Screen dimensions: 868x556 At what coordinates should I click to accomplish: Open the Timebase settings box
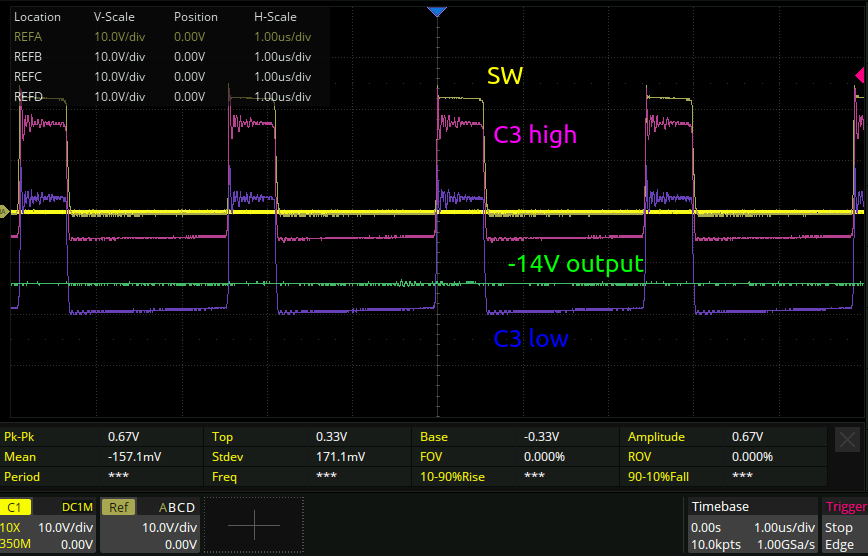pyautogui.click(x=752, y=524)
